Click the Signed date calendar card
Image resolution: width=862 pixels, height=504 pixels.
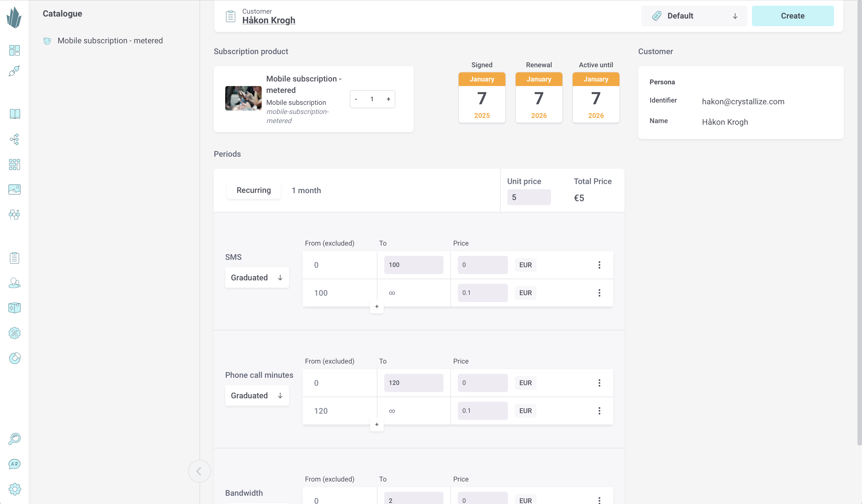pyautogui.click(x=482, y=97)
